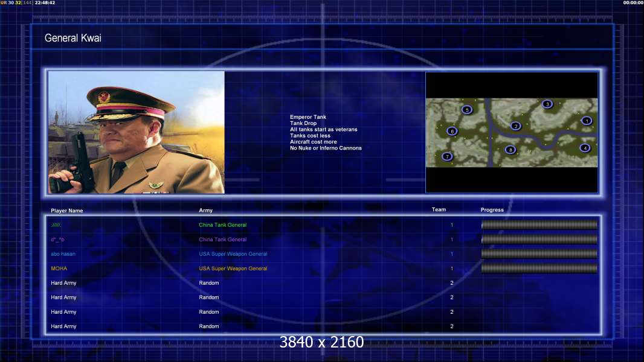Click the 22:48:42 clock readout
The image size is (644, 362).
pyautogui.click(x=45, y=2)
